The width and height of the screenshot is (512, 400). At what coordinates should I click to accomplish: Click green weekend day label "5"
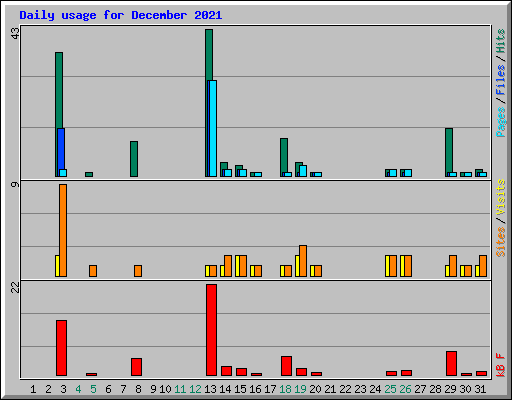point(93,389)
